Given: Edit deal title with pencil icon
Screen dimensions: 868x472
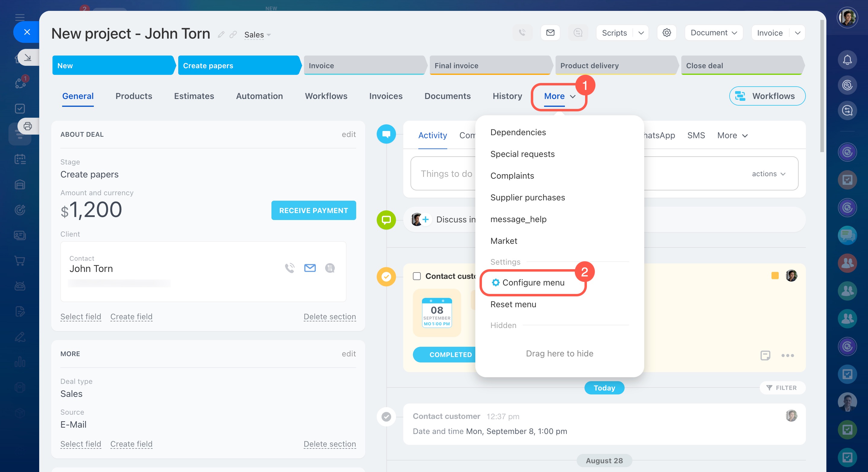Looking at the screenshot, I should (x=221, y=34).
